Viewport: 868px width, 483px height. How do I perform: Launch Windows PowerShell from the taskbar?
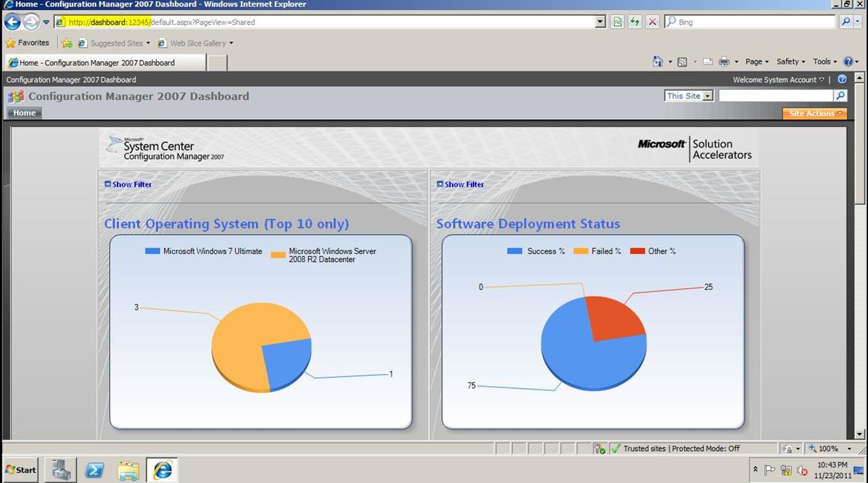pos(95,469)
